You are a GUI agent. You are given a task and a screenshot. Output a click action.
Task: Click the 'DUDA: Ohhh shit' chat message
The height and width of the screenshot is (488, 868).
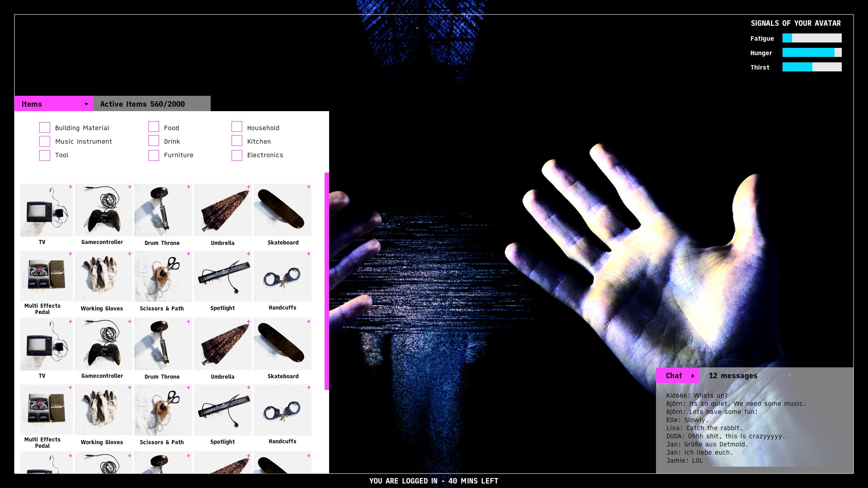[x=726, y=436]
